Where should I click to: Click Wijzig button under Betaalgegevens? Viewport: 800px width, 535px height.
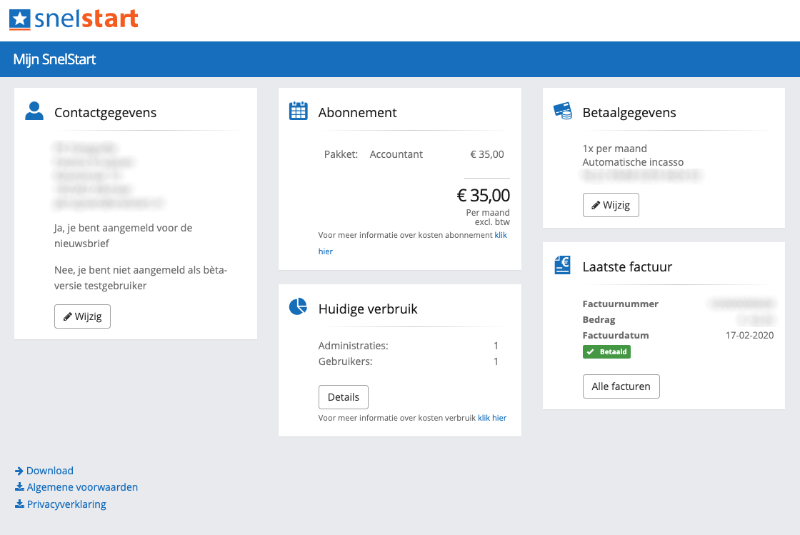coord(611,205)
